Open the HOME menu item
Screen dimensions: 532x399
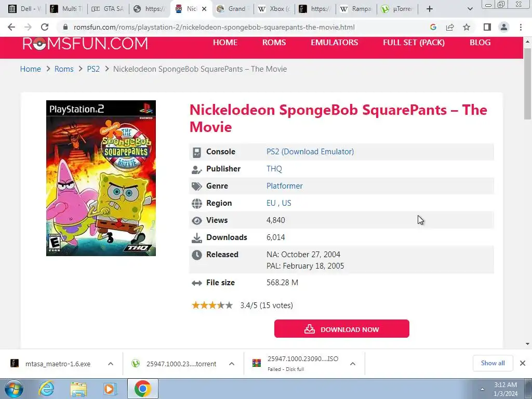coord(225,43)
